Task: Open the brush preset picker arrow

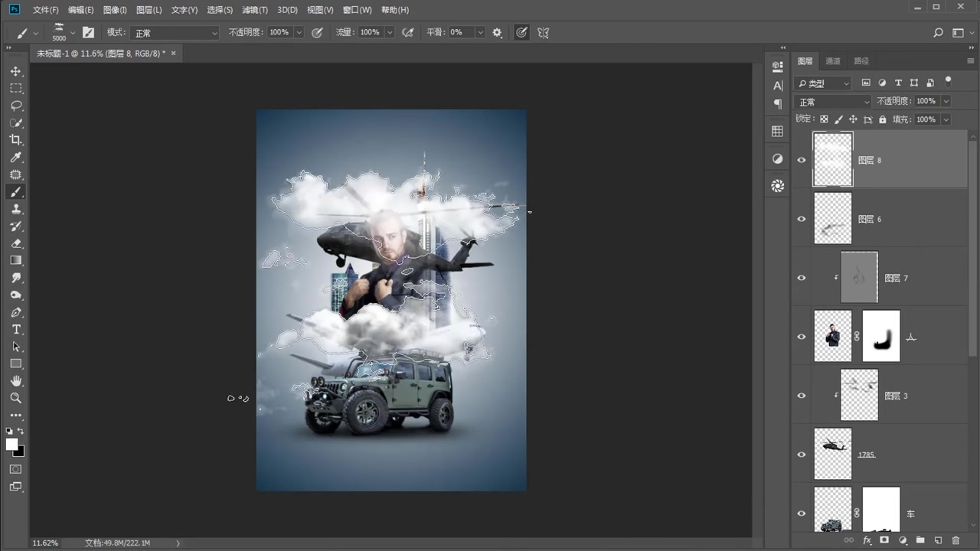Action: tap(73, 33)
